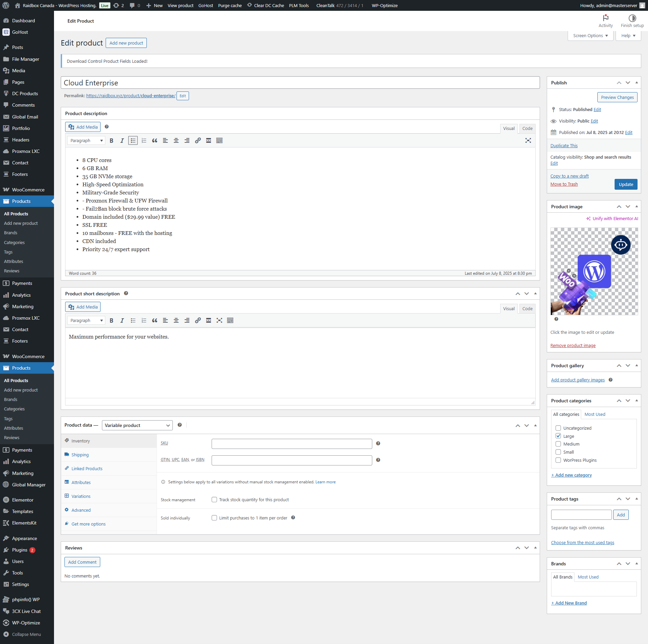
Task: Click the insert link icon in description toolbar
Action: pyautogui.click(x=198, y=140)
